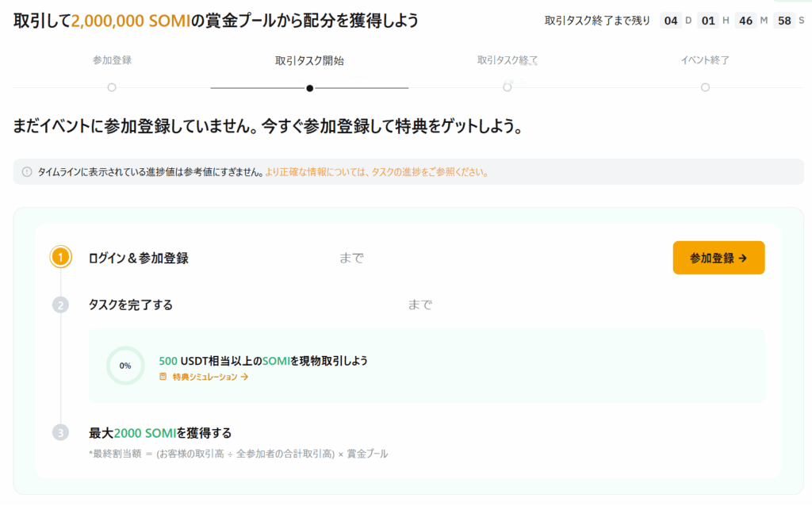The height and width of the screenshot is (506, 812).
Task: Click the grey step 3 number badge
Action: click(61, 432)
